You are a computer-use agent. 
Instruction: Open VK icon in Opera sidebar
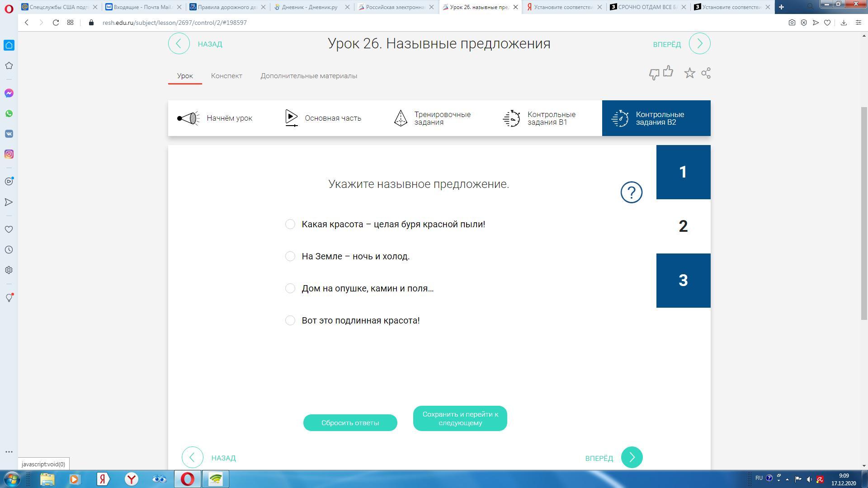(x=9, y=134)
